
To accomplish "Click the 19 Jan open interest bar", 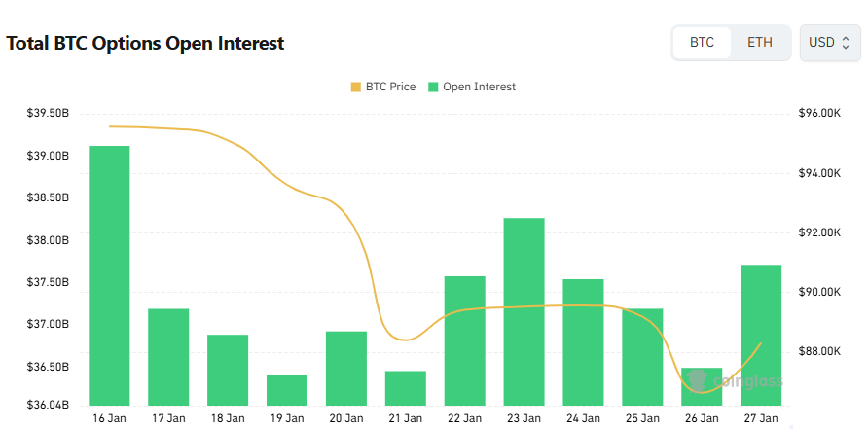I will click(x=287, y=390).
